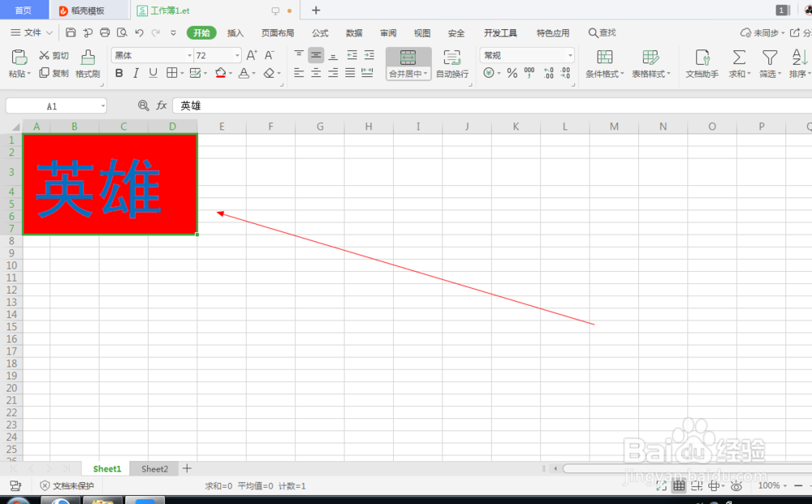Toggle center horizontal alignment
This screenshot has height=504, width=812.
316,73
